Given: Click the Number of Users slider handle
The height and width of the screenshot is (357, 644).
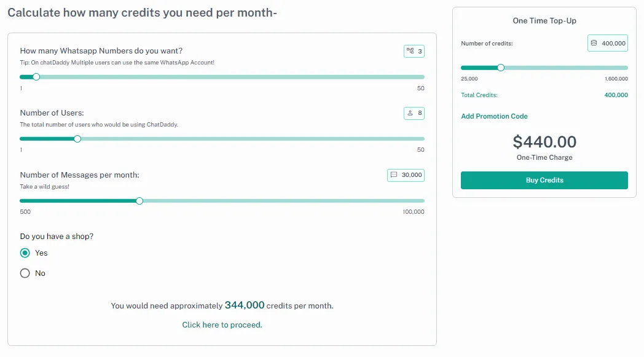Looking at the screenshot, I should coord(77,139).
